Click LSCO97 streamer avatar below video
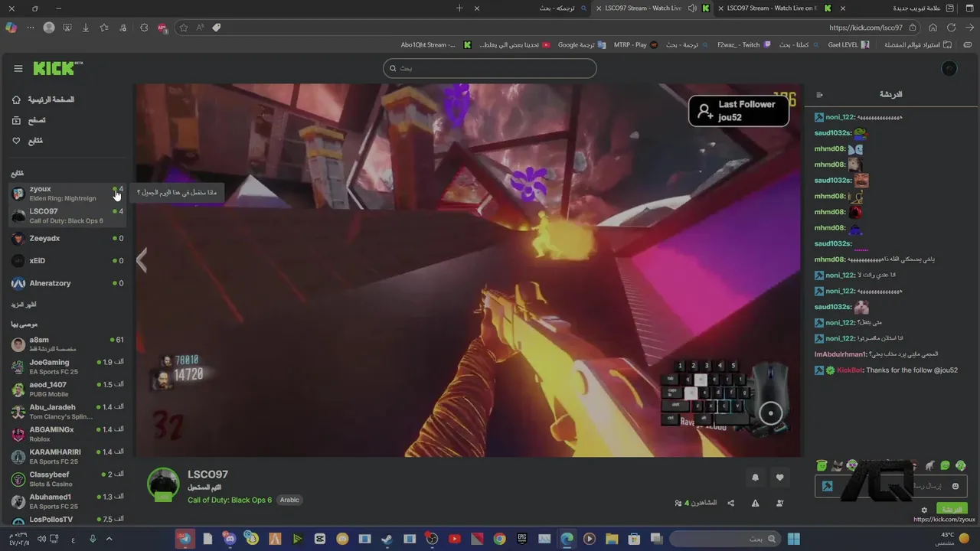The width and height of the screenshot is (980, 551). pyautogui.click(x=163, y=485)
